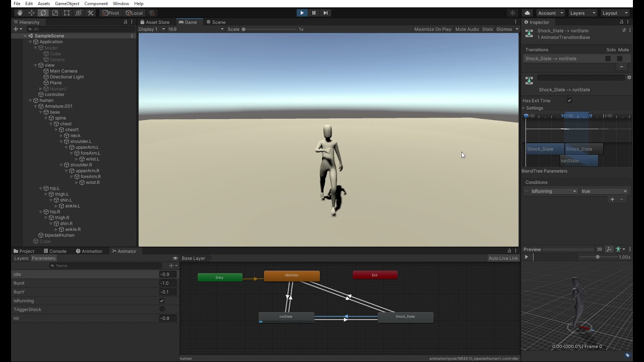Screen dimensions: 644x362
Task: Open the Account dropdown
Action: pyautogui.click(x=550, y=13)
